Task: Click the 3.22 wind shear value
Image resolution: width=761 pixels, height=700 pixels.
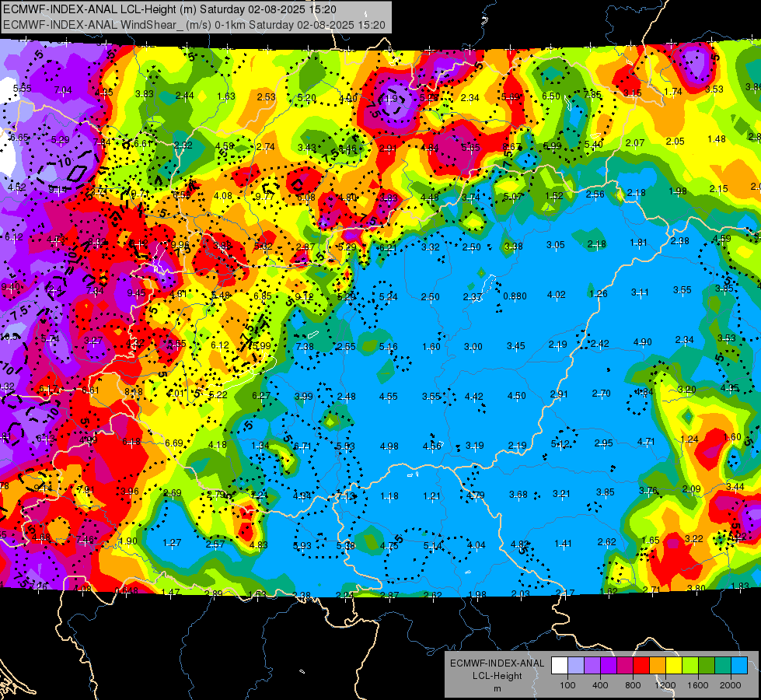Action: (694, 538)
